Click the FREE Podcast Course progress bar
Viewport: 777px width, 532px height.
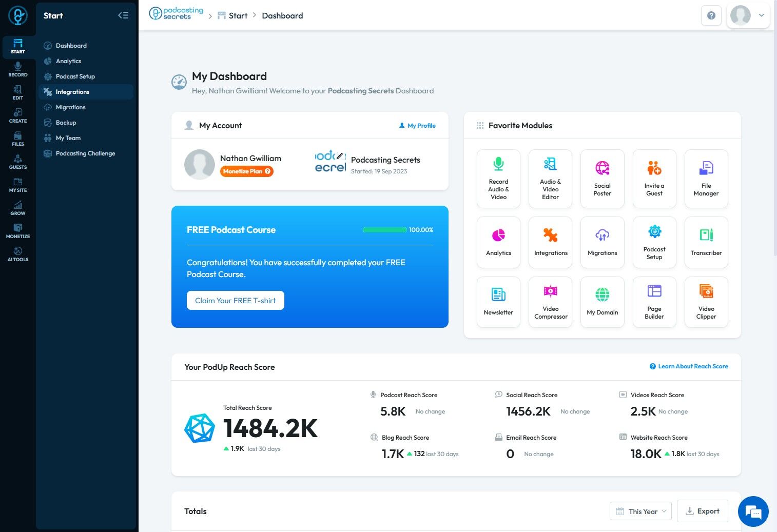pyautogui.click(x=385, y=230)
